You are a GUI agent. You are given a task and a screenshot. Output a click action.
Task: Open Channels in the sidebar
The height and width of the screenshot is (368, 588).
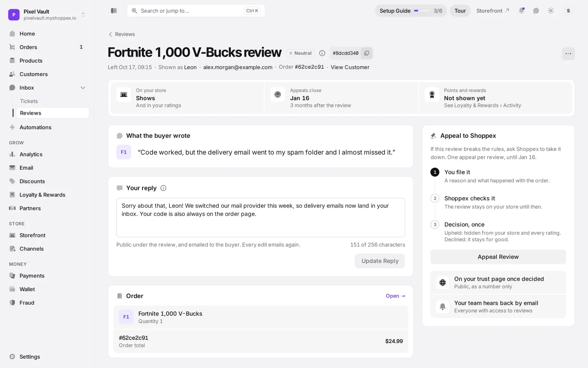pyautogui.click(x=47, y=249)
